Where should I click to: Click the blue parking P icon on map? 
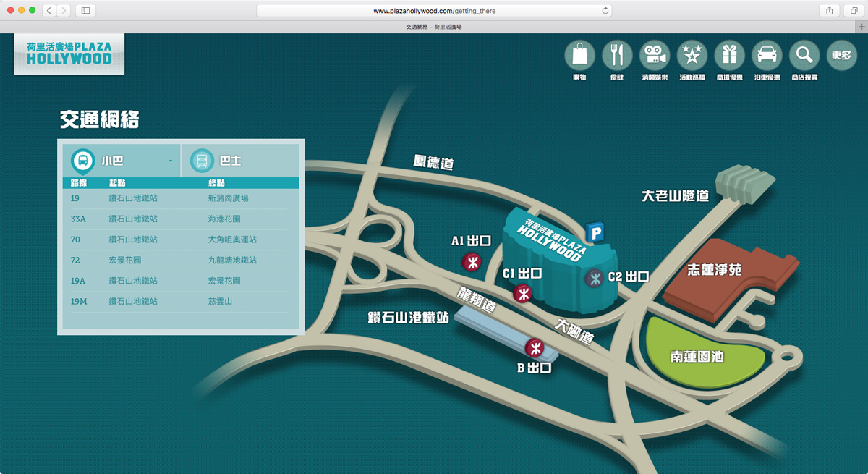point(595,232)
